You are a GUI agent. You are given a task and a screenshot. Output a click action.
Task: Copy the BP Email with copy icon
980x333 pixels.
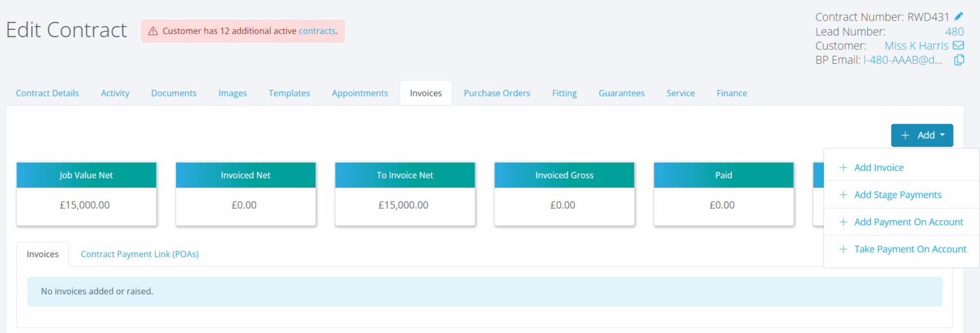tap(958, 61)
